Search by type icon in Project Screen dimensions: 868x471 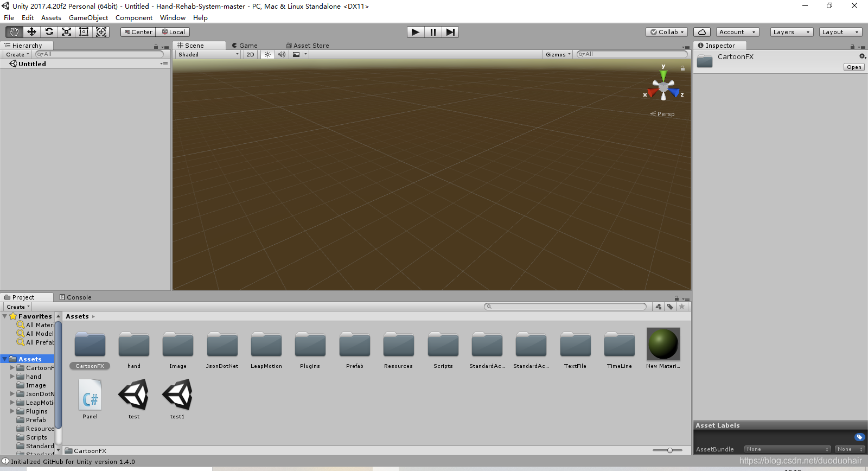659,307
